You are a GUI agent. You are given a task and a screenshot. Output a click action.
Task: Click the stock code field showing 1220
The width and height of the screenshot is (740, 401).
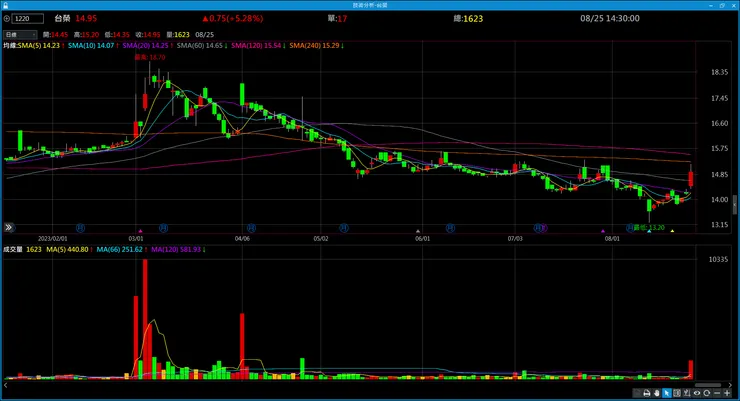tap(27, 19)
